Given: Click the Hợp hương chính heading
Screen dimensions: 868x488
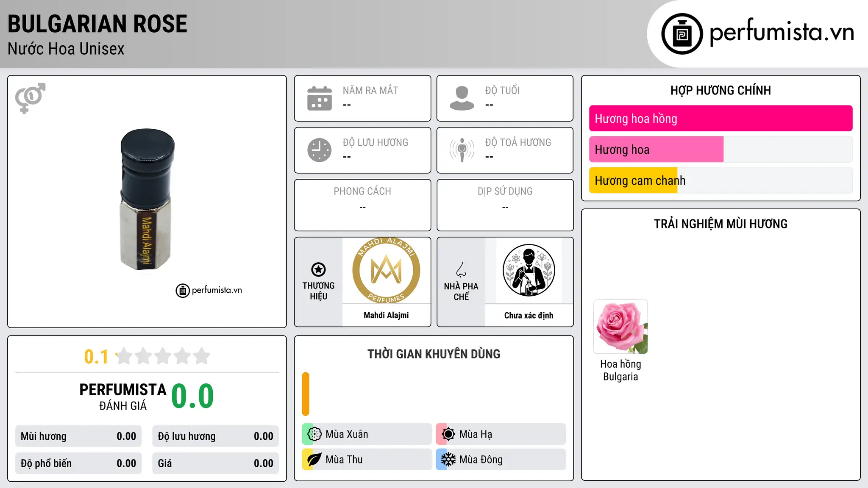Looking at the screenshot, I should click(721, 90).
